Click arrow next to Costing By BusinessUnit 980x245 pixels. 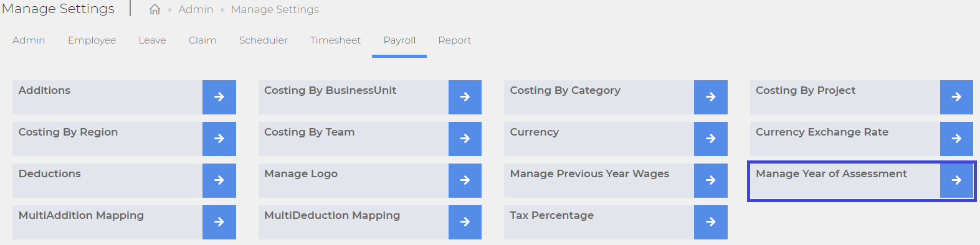[x=465, y=97]
